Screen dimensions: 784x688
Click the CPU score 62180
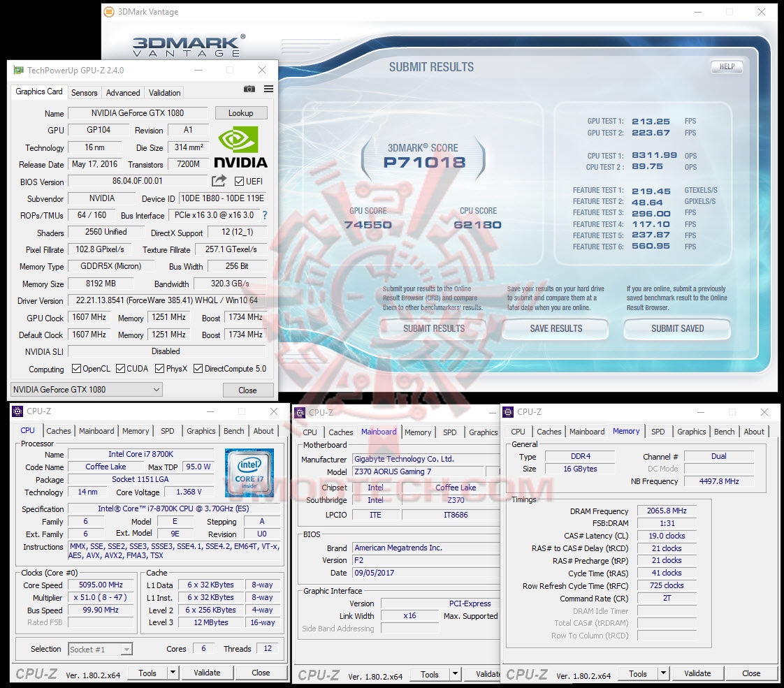[477, 225]
